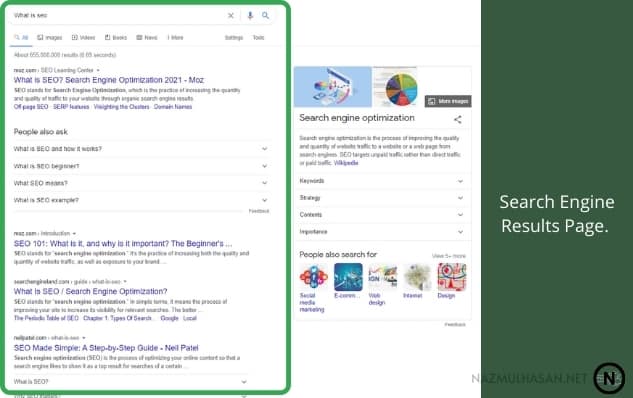
Task: Open 'Chapter 1: Types Of Search' sitelink
Action: point(118,318)
